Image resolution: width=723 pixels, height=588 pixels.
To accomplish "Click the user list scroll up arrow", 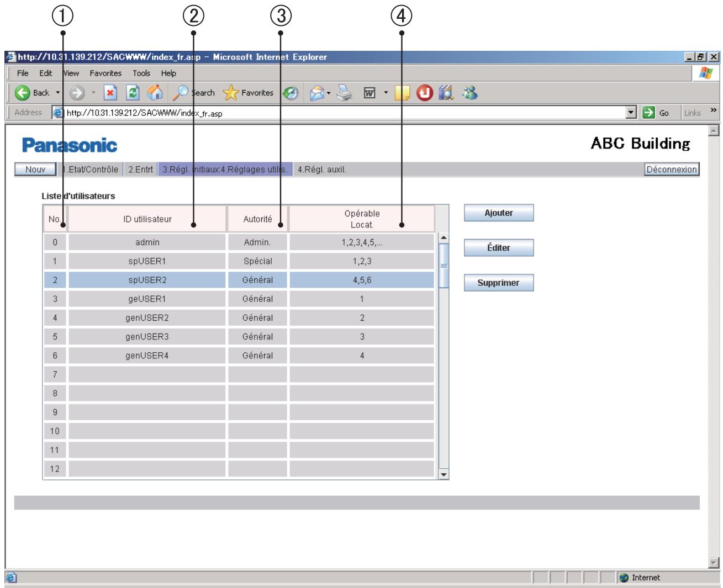I will (x=444, y=238).
